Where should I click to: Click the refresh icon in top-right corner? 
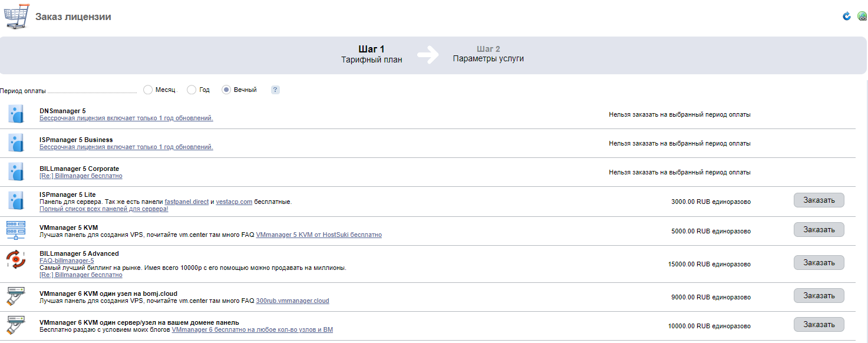847,17
